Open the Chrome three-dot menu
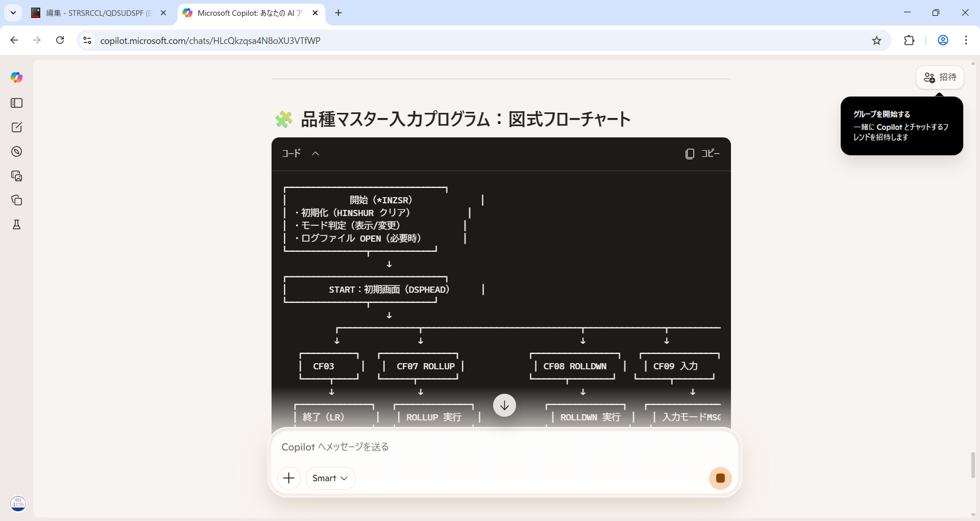The height and width of the screenshot is (521, 980). 966,40
